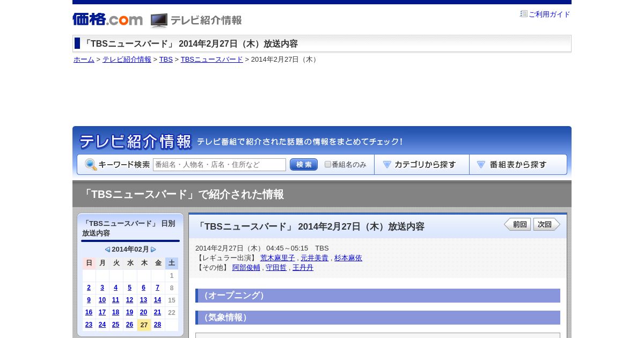The image size is (644, 338).
Task: Open テレビ紹介情報 breadcrumb link
Action: point(127,60)
